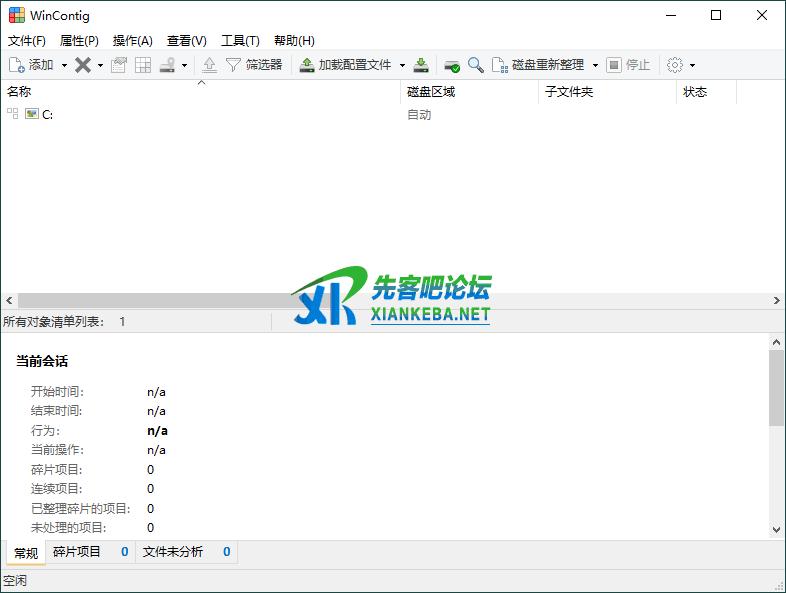Open the 文件(F) menu
Image resolution: width=786 pixels, height=593 pixels.
pos(27,41)
